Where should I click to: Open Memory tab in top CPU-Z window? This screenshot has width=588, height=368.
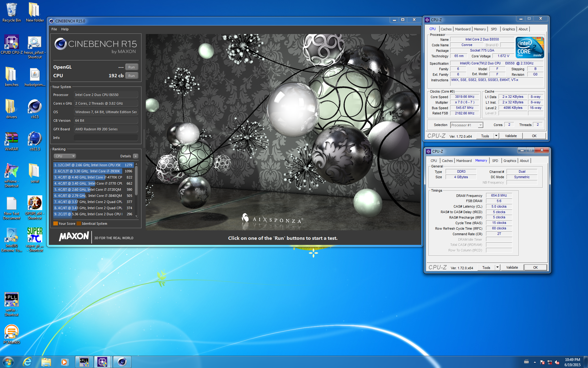click(480, 29)
